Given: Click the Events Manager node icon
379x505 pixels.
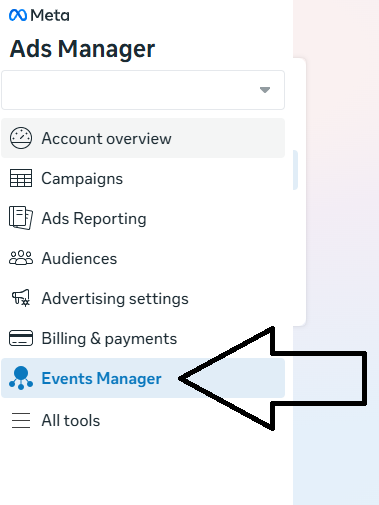Looking at the screenshot, I should point(21,378).
